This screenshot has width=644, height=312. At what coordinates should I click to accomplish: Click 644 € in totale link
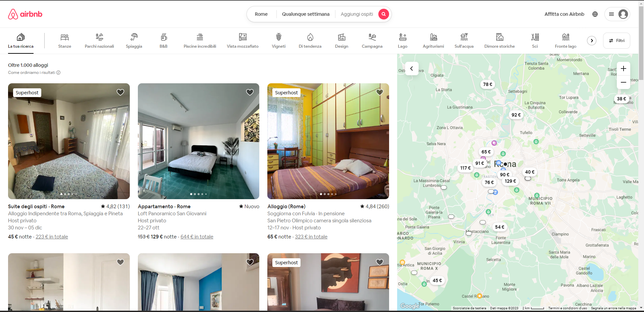(x=197, y=237)
